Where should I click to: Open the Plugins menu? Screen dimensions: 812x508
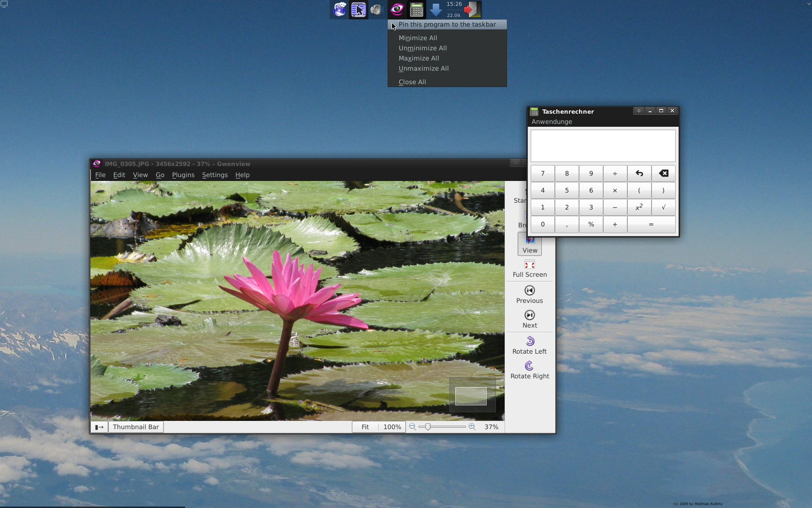pyautogui.click(x=183, y=175)
